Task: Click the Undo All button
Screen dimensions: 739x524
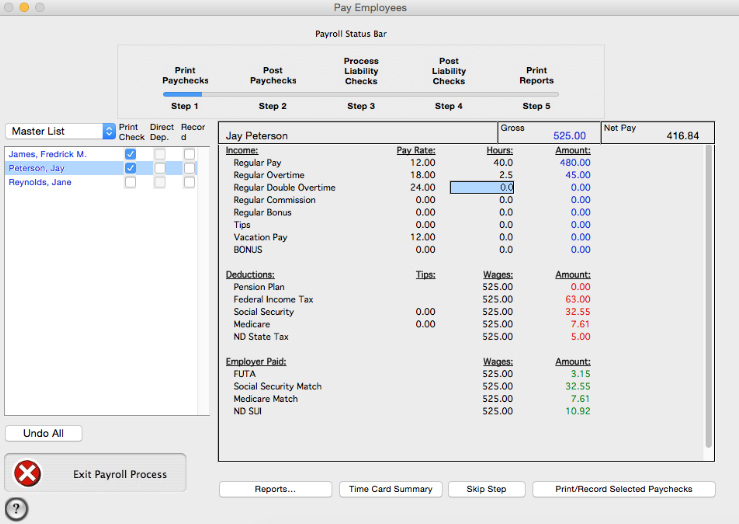Action: tap(43, 433)
